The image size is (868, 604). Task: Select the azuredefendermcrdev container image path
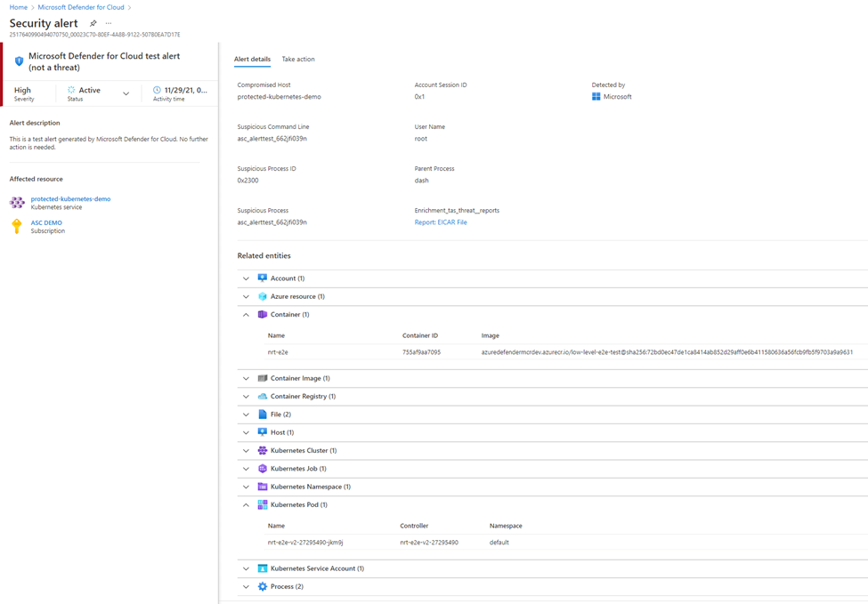click(667, 351)
